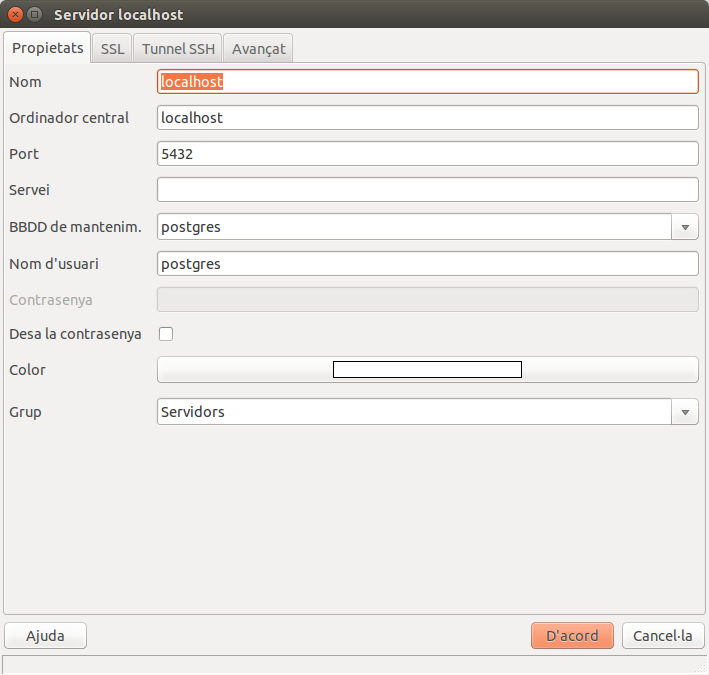Click the BBDD de manteniment combo box text

(x=414, y=227)
